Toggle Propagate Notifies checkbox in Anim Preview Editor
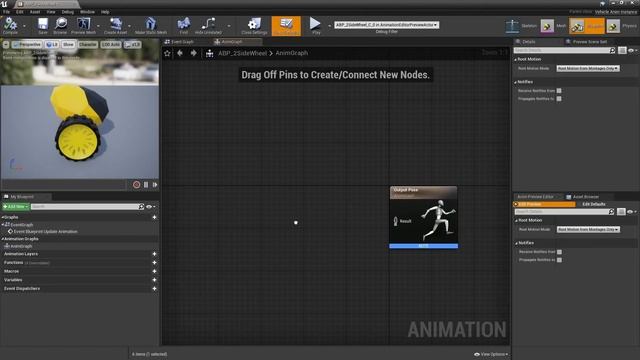The width and height of the screenshot is (640, 360). point(559,260)
